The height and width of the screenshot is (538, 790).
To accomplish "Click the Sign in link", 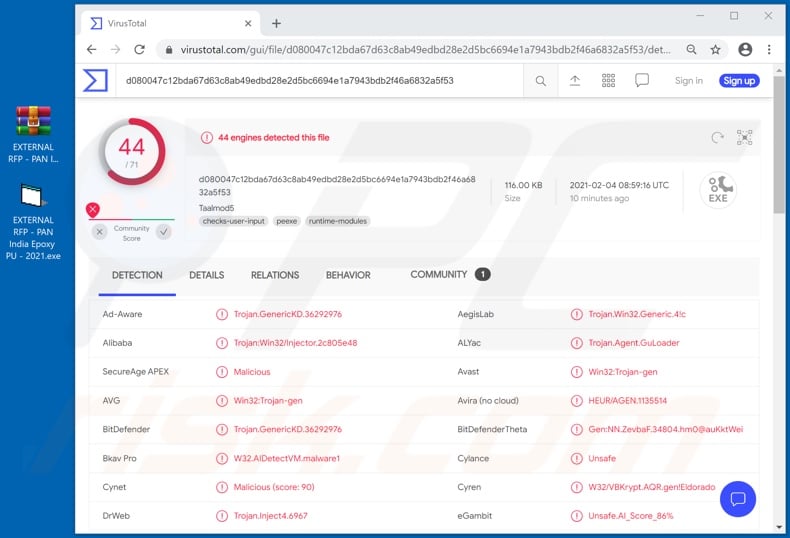I will click(689, 81).
